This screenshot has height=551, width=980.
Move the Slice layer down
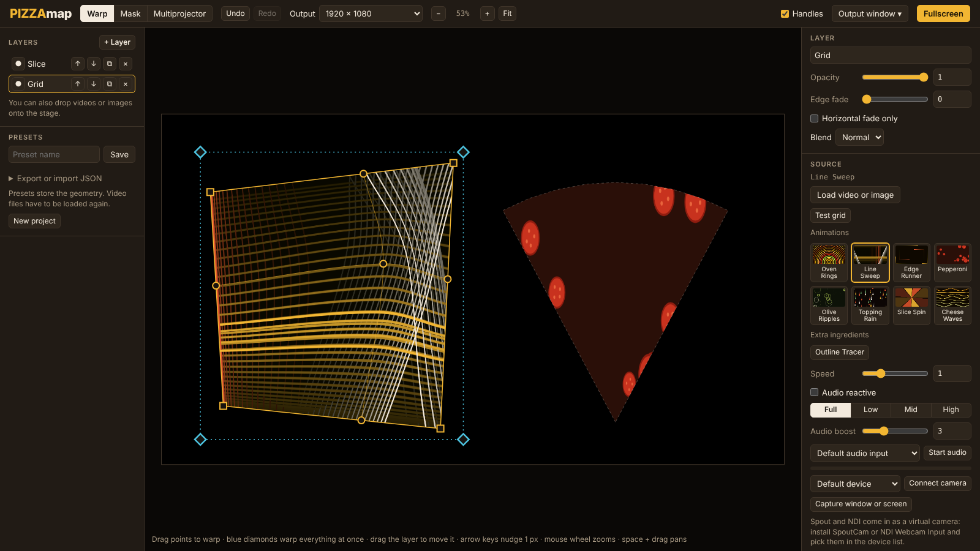(x=94, y=64)
